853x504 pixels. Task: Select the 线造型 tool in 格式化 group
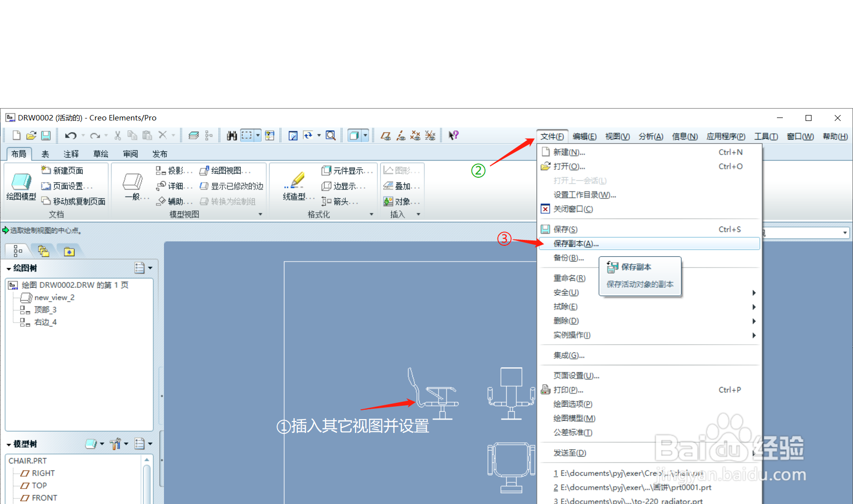(x=295, y=187)
